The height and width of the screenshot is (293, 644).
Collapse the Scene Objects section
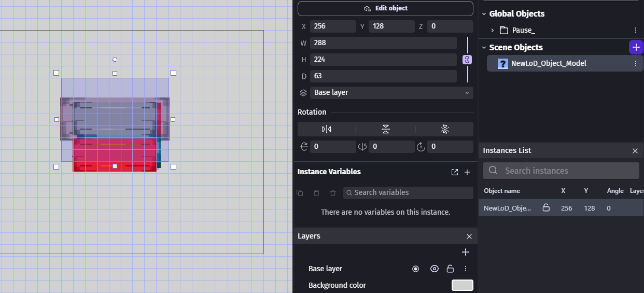coord(484,48)
